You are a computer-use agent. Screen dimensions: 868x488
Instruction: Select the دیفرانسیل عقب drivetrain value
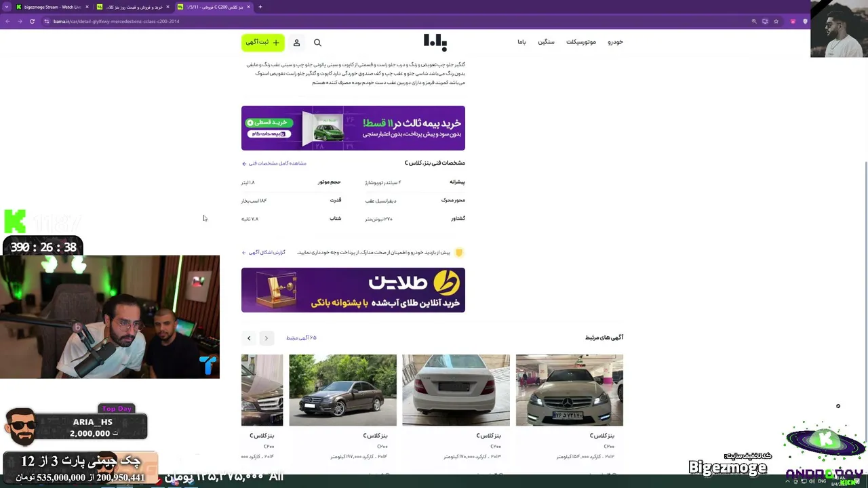coord(380,201)
